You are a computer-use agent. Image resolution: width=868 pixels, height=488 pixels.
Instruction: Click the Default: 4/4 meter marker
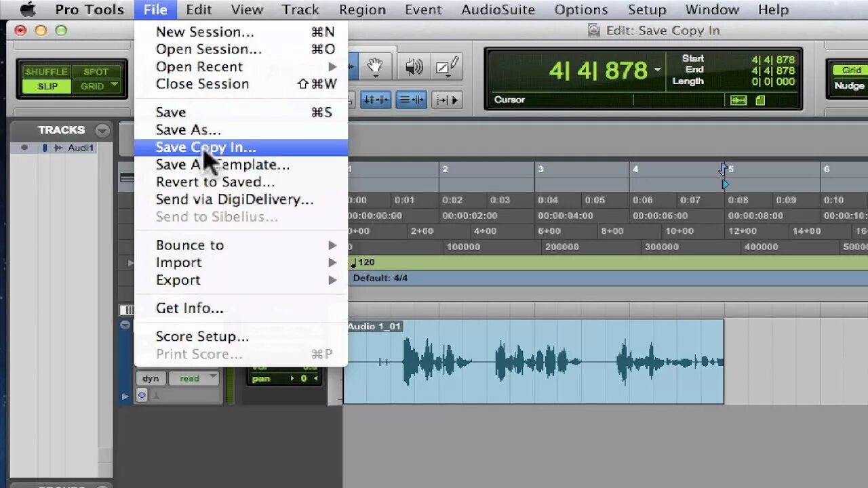point(380,278)
